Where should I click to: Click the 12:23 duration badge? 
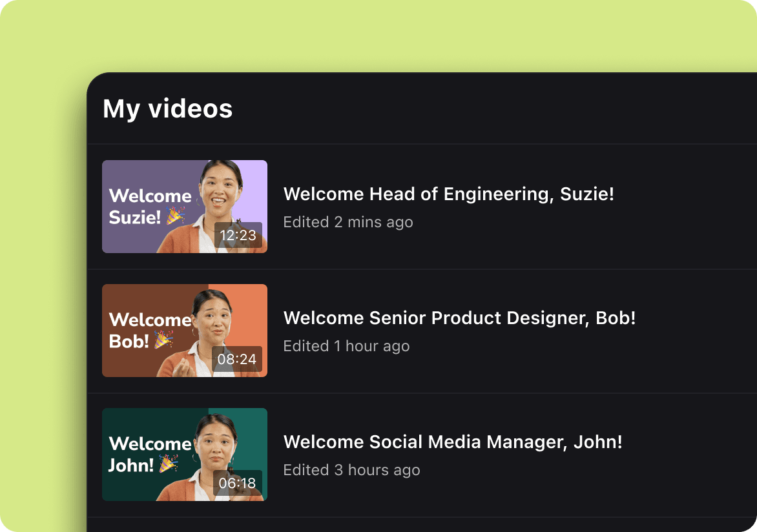(x=238, y=235)
